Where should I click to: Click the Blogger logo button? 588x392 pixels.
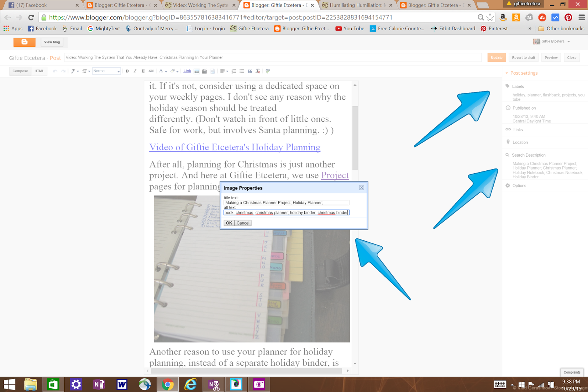tap(24, 42)
